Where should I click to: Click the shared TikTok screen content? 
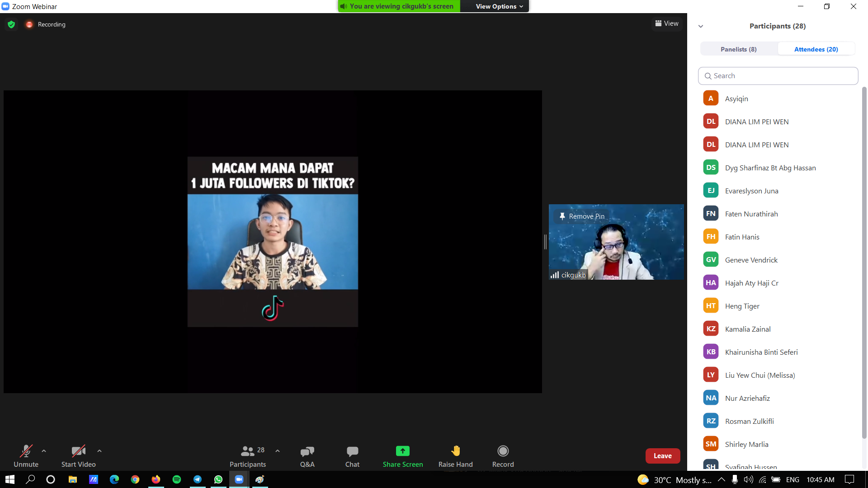[x=273, y=242]
